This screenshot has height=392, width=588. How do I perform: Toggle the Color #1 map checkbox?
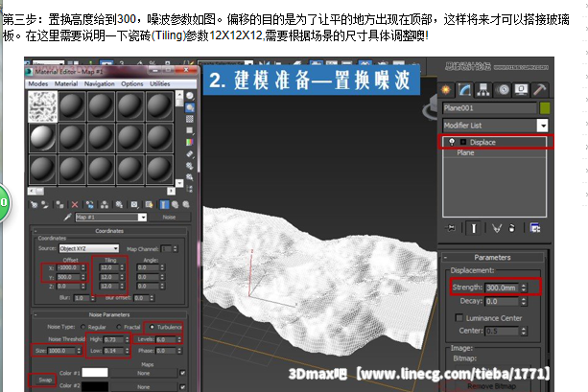pyautogui.click(x=182, y=373)
